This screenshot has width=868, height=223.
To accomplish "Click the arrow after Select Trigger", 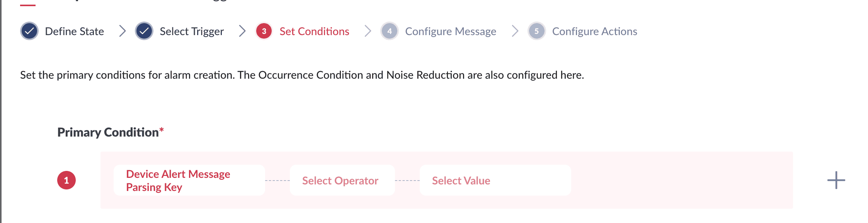I will pyautogui.click(x=242, y=31).
